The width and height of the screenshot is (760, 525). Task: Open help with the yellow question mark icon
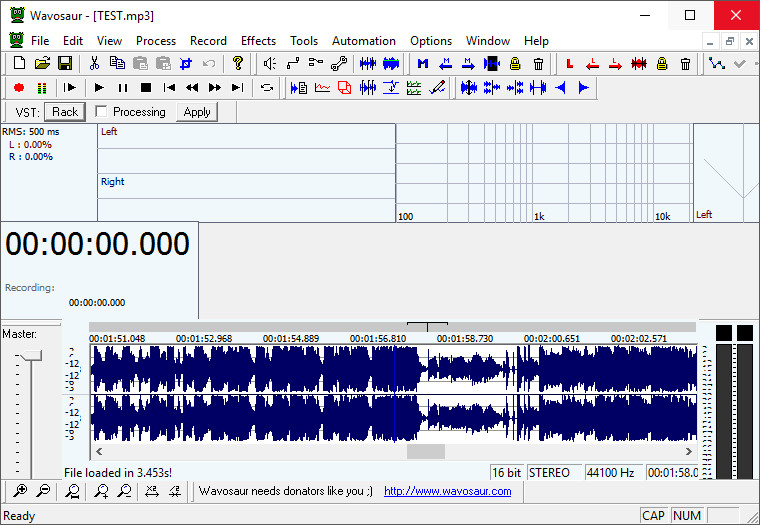238,63
